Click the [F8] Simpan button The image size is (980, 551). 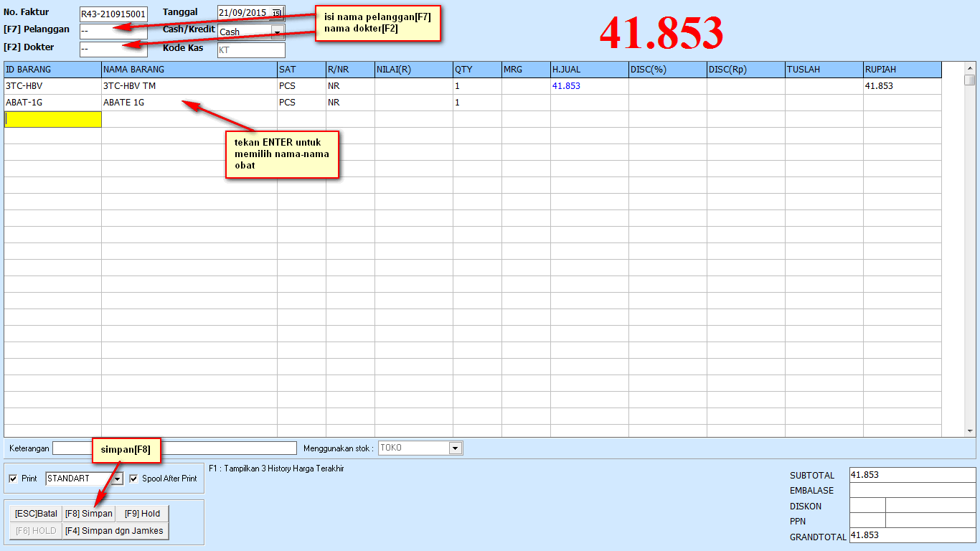[x=88, y=514]
